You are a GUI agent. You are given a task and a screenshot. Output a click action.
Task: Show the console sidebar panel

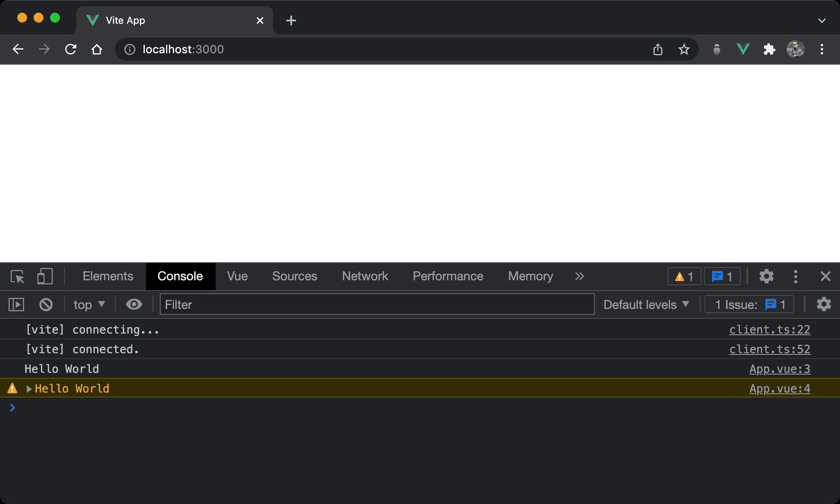coord(16,304)
